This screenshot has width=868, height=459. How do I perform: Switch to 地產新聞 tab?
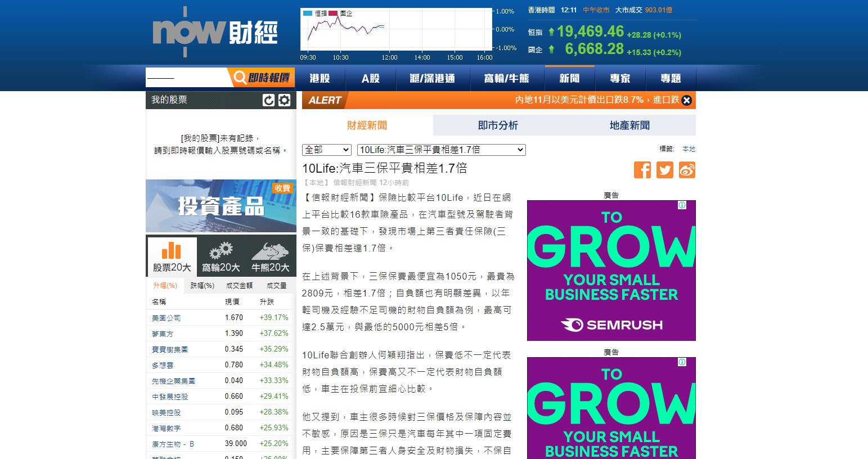pos(630,125)
